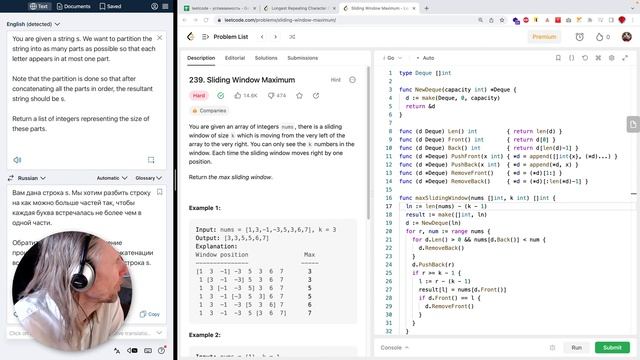Switch to DeepL Text mode
This screenshot has width=640, height=360.
tap(39, 6)
